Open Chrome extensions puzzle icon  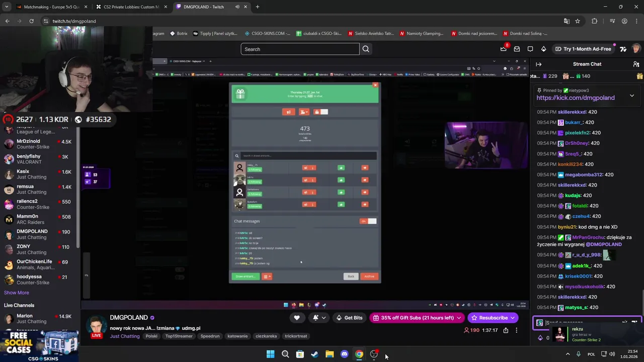pyautogui.click(x=594, y=21)
